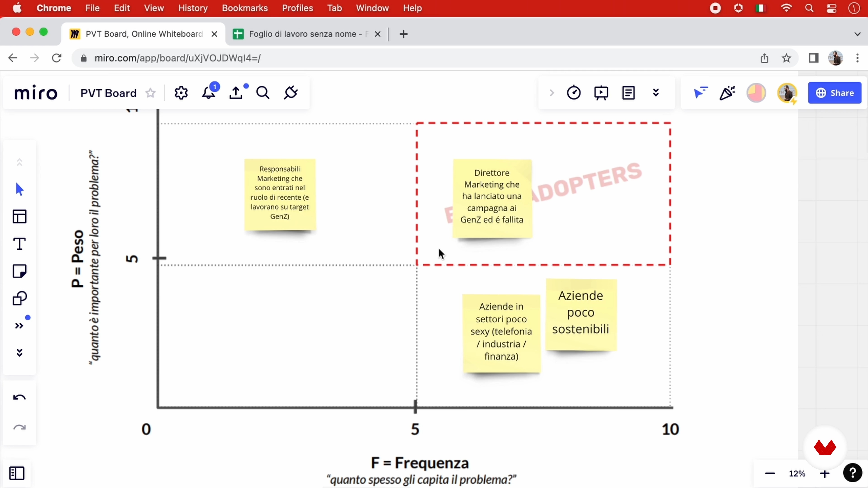Viewport: 868px width, 488px height.
Task: Open a new browser tab
Action: pyautogui.click(x=403, y=34)
